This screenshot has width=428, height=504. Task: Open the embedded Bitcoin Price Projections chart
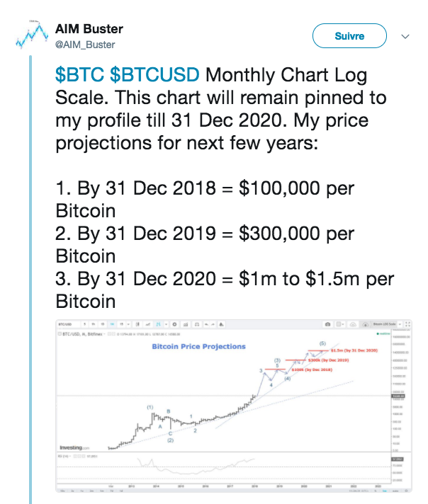tap(234, 406)
